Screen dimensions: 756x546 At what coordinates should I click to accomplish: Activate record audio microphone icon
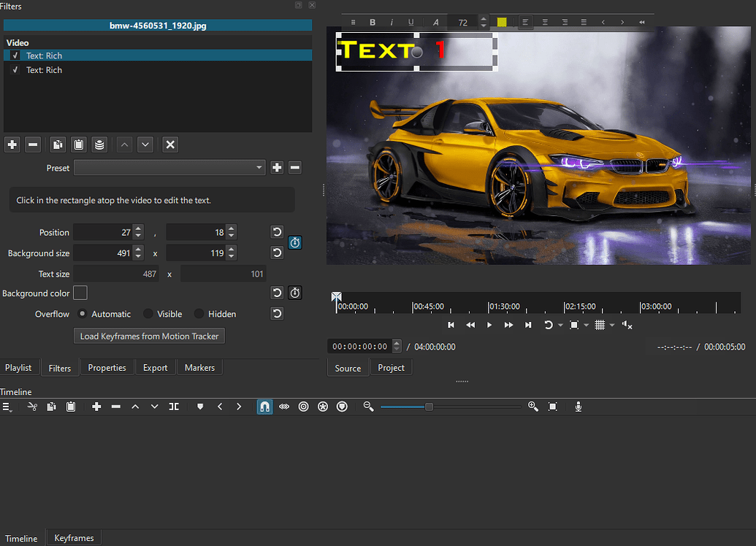[x=578, y=407]
